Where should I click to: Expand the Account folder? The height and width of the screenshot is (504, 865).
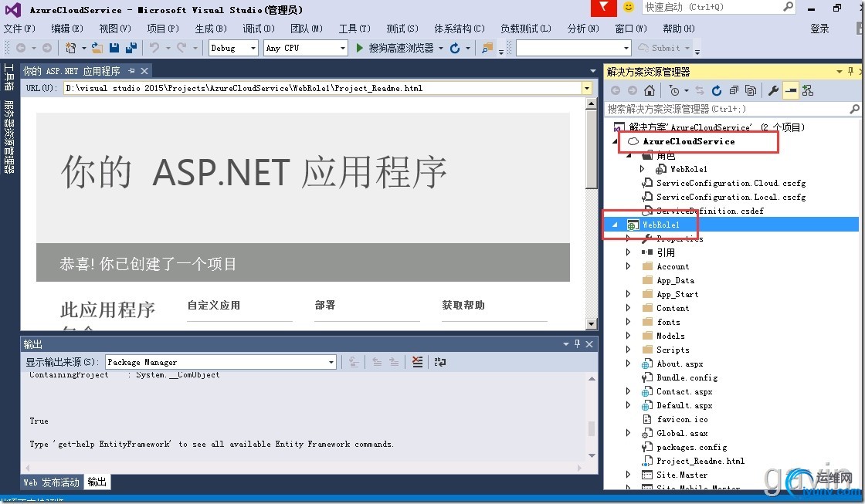[x=629, y=266]
